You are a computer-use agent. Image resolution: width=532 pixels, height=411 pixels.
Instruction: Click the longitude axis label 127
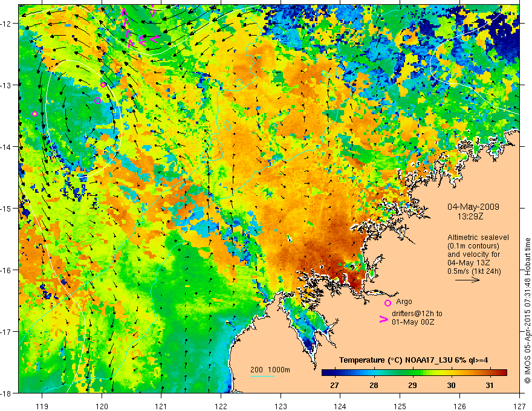pyautogui.click(x=519, y=406)
